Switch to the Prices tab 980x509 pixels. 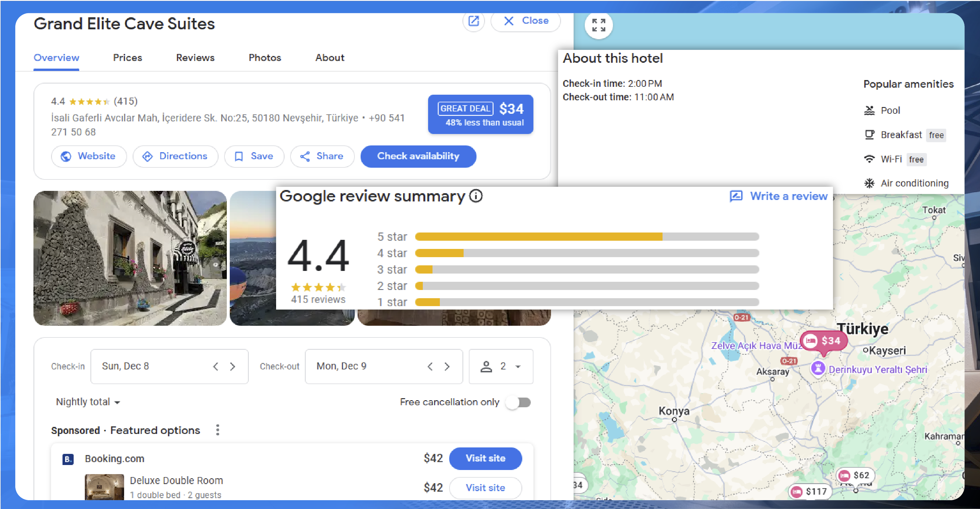127,58
